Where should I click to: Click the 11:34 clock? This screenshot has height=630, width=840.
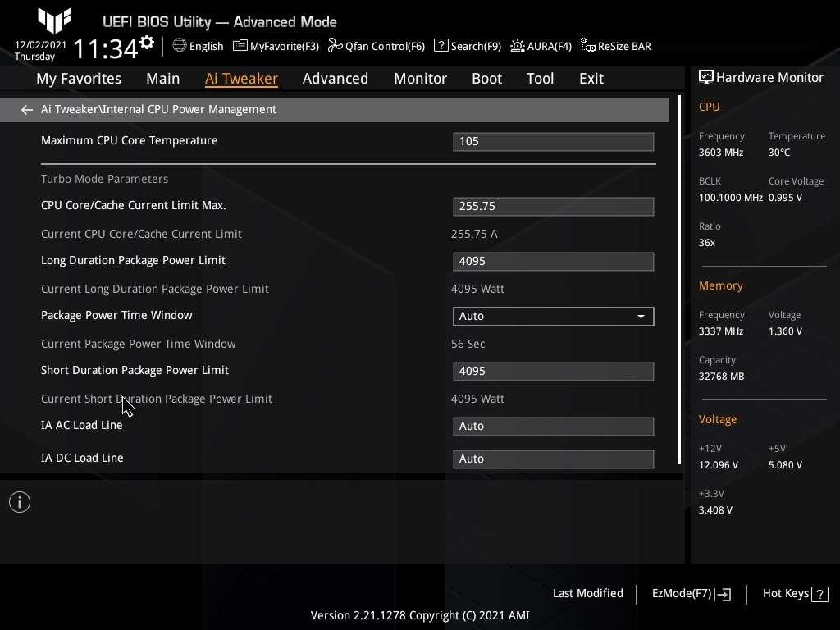[106, 48]
